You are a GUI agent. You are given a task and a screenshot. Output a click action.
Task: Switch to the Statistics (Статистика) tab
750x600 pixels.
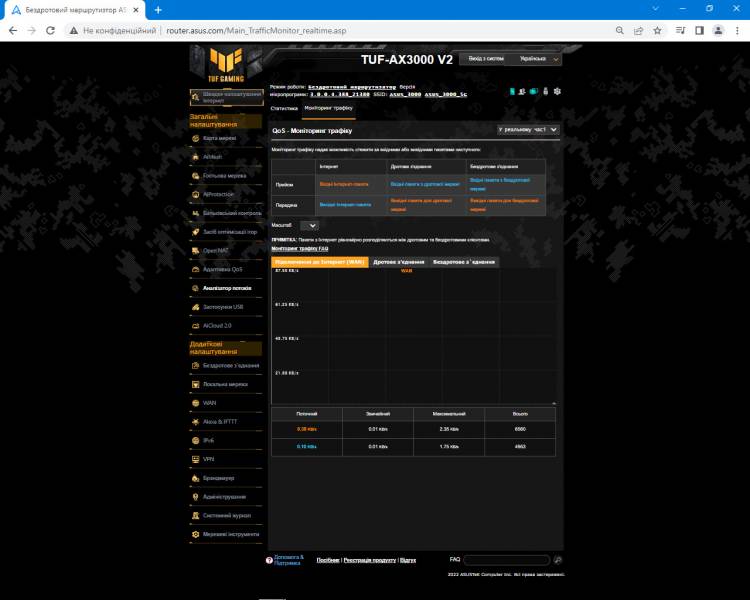click(x=284, y=109)
